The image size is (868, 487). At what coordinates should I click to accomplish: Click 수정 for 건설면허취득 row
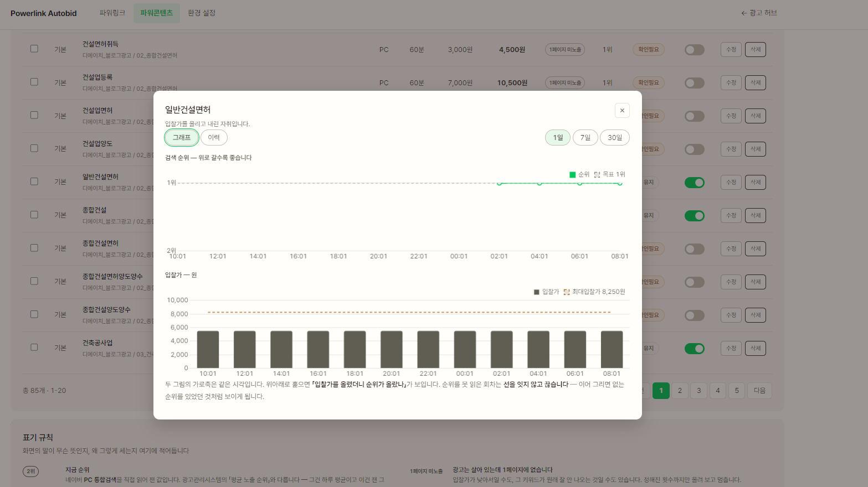(x=731, y=49)
